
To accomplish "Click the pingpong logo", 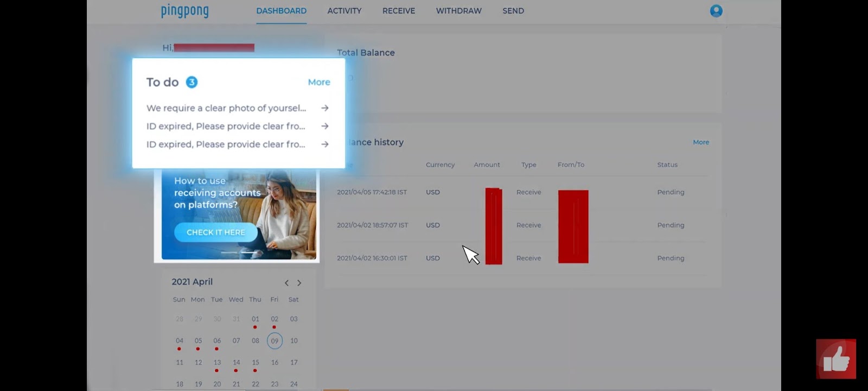I will pos(184,11).
